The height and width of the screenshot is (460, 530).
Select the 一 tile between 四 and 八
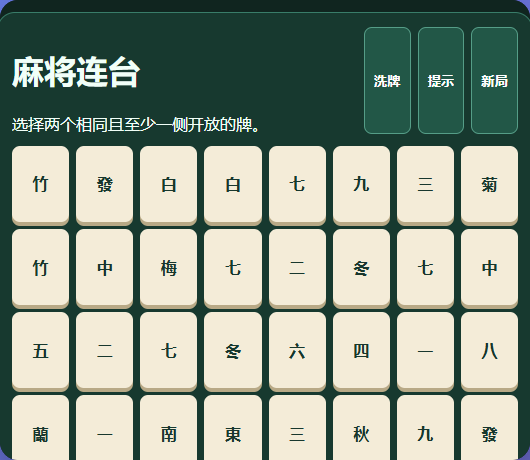coord(426,352)
